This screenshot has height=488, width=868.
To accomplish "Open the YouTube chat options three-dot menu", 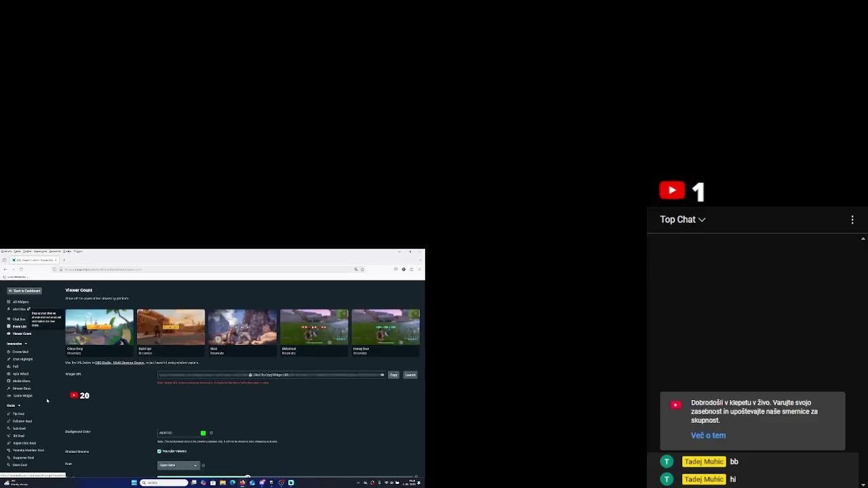I will [x=852, y=220].
